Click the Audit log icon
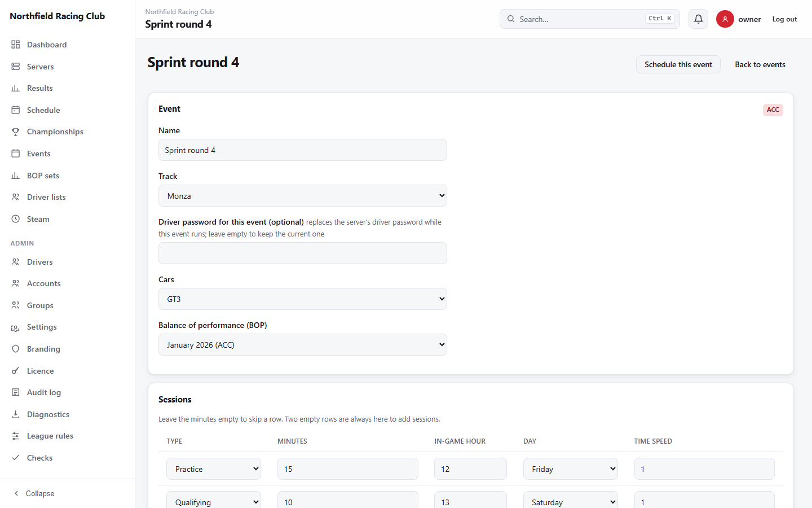The width and height of the screenshot is (812, 508). pos(16,392)
